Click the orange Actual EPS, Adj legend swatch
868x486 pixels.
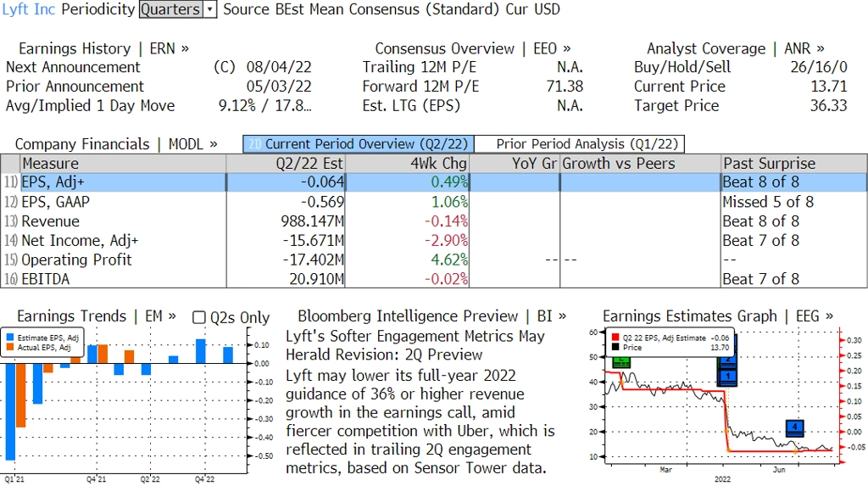(x=10, y=348)
